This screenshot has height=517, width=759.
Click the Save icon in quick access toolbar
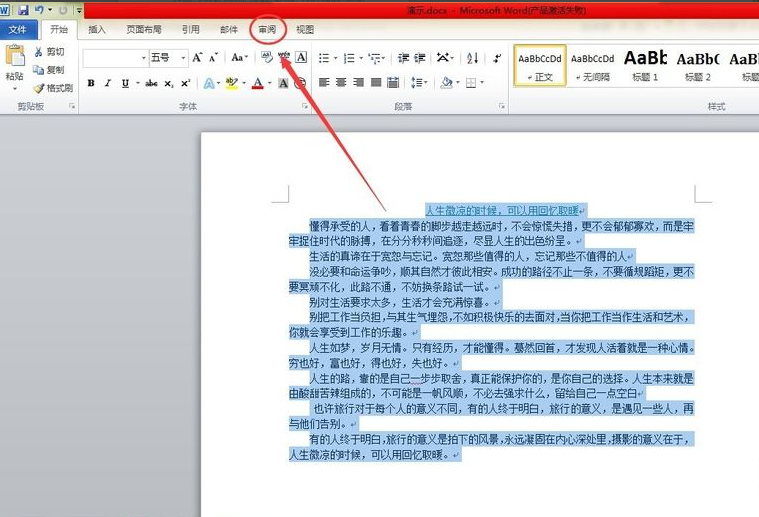[23, 9]
